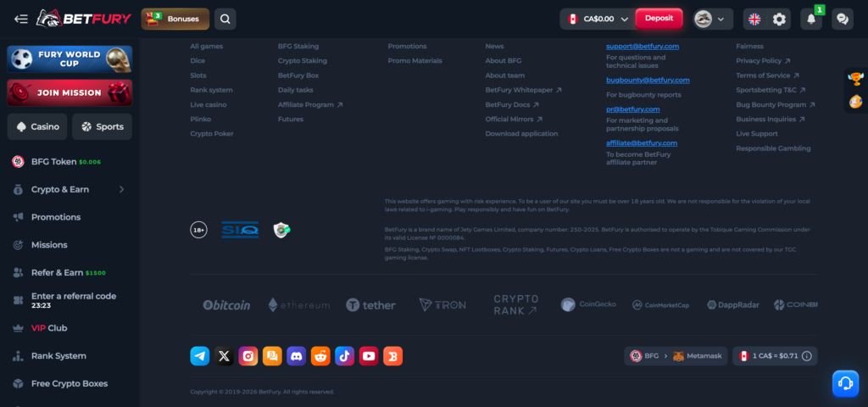Open Enter a referral code item
Image resolution: width=868 pixels, height=407 pixels.
[70, 300]
